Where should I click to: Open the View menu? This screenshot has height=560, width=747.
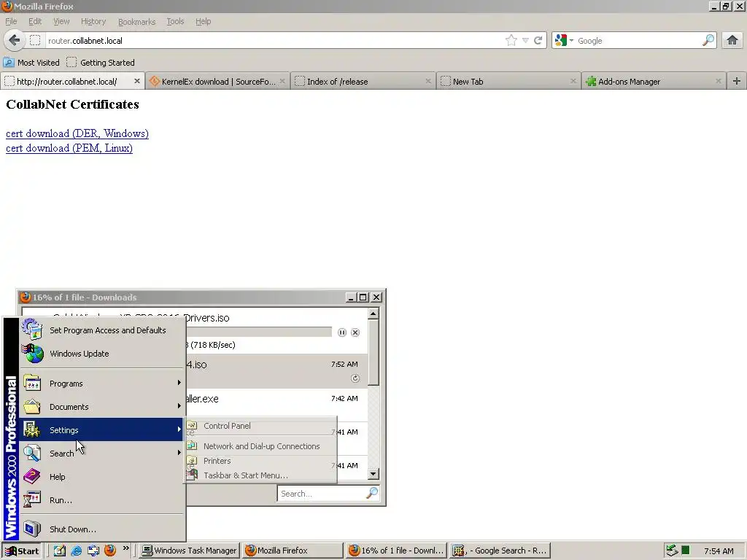tap(61, 21)
